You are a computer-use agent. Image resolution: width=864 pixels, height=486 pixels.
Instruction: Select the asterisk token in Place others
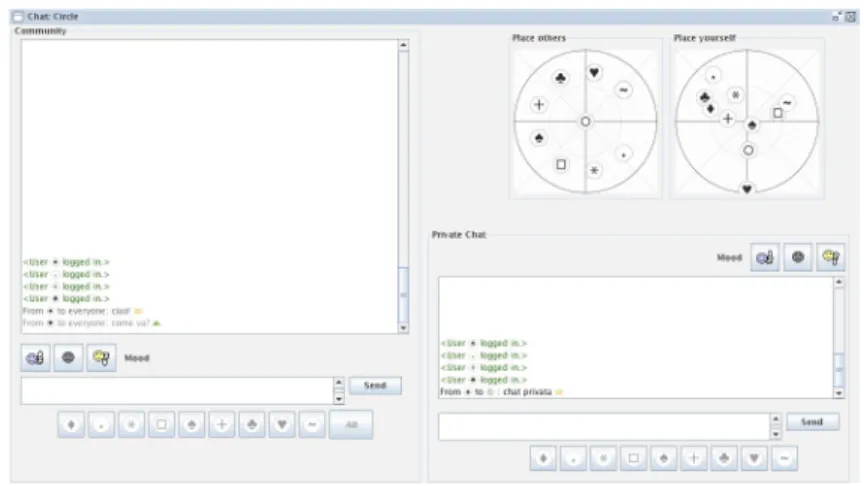coord(594,171)
